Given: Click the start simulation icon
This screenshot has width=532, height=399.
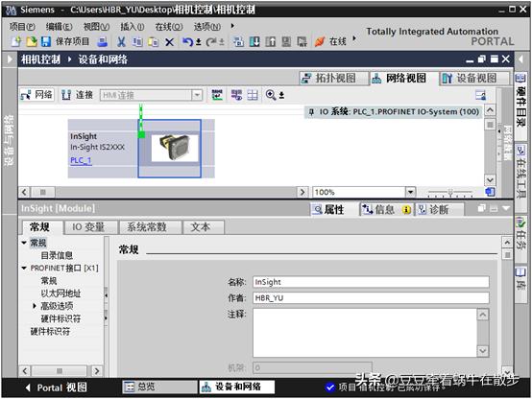Looking at the screenshot, I should (x=286, y=41).
